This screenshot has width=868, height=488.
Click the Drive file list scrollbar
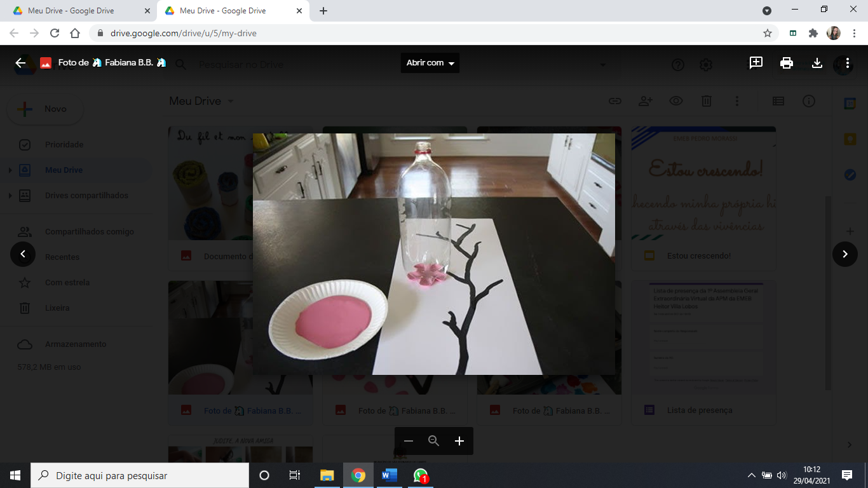tap(827, 292)
